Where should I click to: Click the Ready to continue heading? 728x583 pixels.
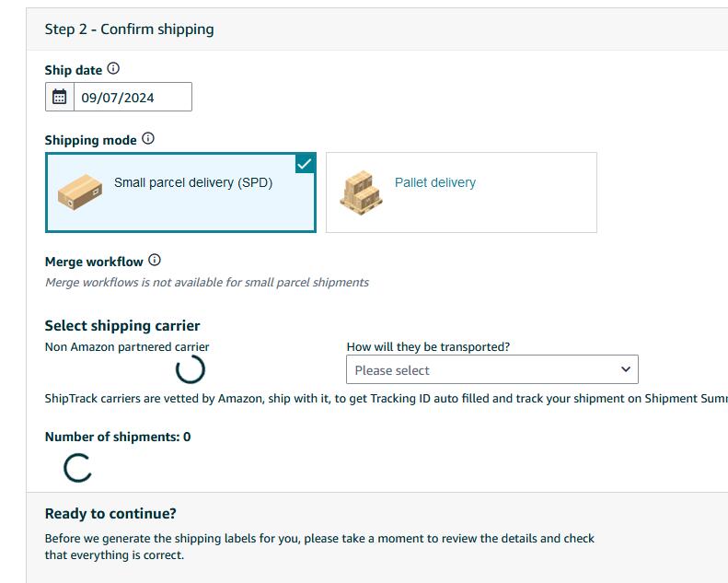[x=110, y=513]
